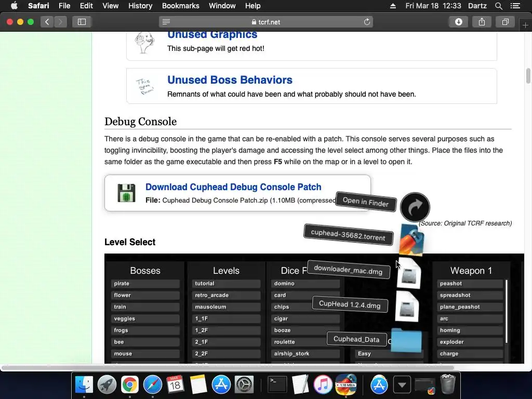The height and width of the screenshot is (399, 532).
Task: Open Calendar icon showing 18
Action: click(x=175, y=385)
